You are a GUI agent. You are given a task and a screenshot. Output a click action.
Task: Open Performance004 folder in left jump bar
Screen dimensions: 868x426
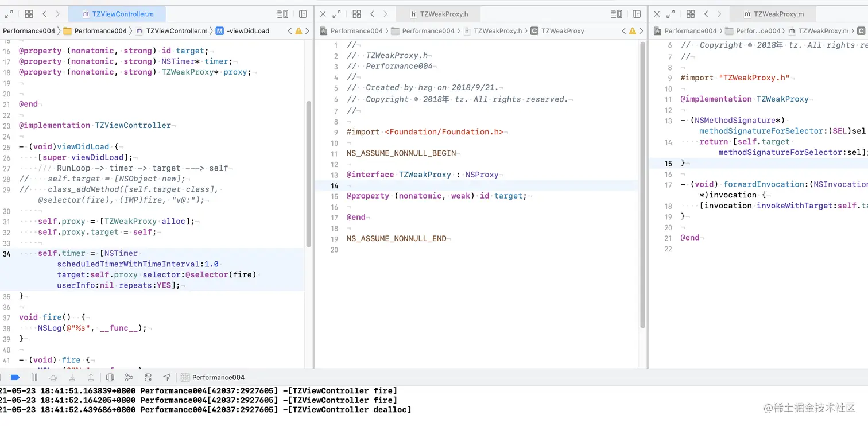95,31
